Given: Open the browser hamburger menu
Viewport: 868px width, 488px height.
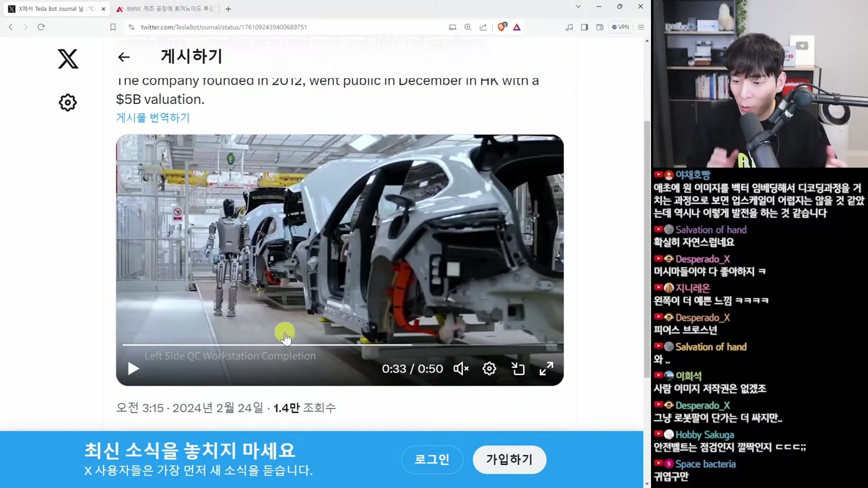Looking at the screenshot, I should click(x=641, y=27).
